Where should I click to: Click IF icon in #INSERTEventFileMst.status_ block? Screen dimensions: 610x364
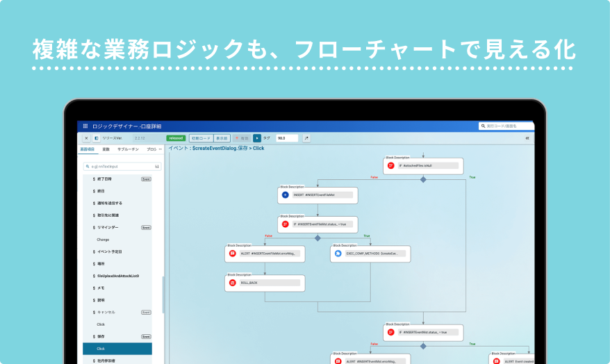point(285,224)
